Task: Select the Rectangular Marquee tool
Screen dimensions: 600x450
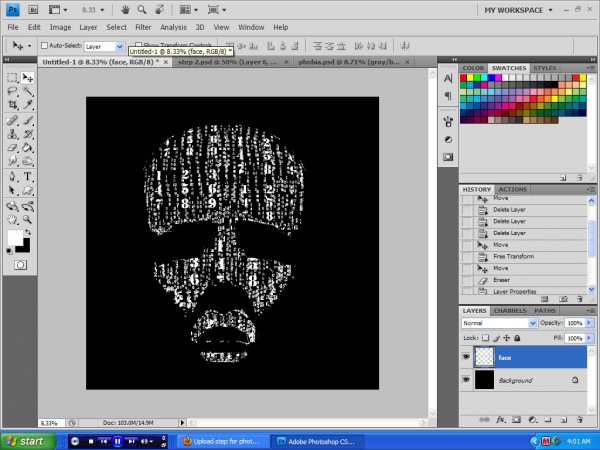Action: (x=12, y=78)
